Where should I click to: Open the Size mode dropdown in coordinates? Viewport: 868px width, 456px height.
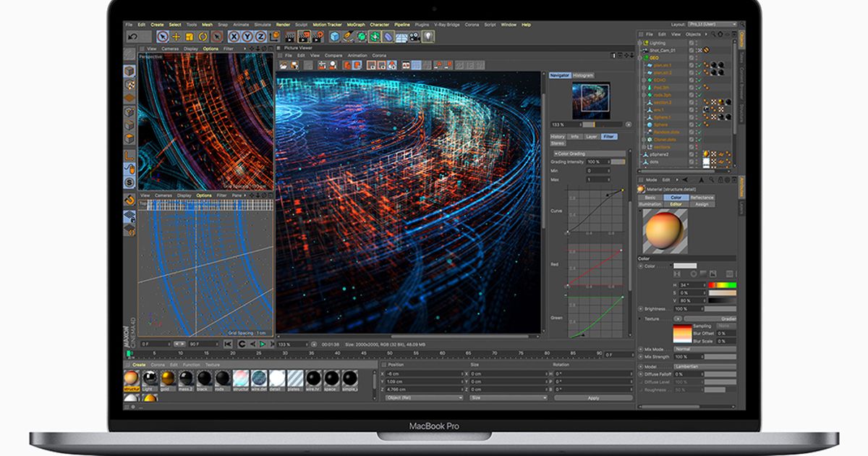click(x=509, y=397)
